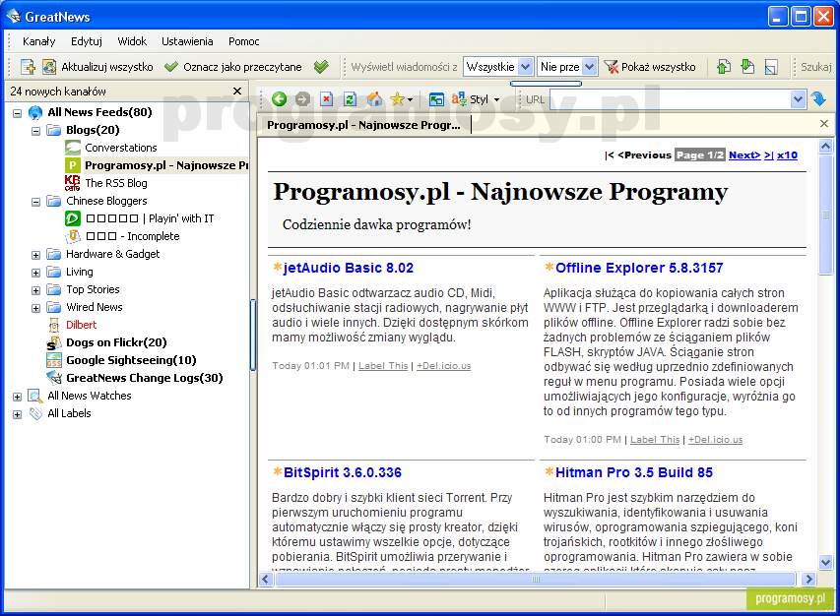
Task: Open the Kanały menu
Action: coord(39,41)
